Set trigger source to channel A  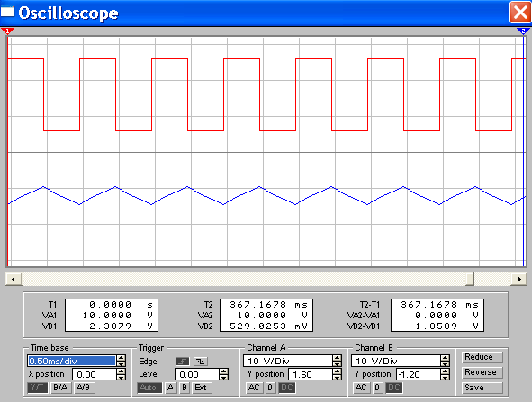point(170,388)
